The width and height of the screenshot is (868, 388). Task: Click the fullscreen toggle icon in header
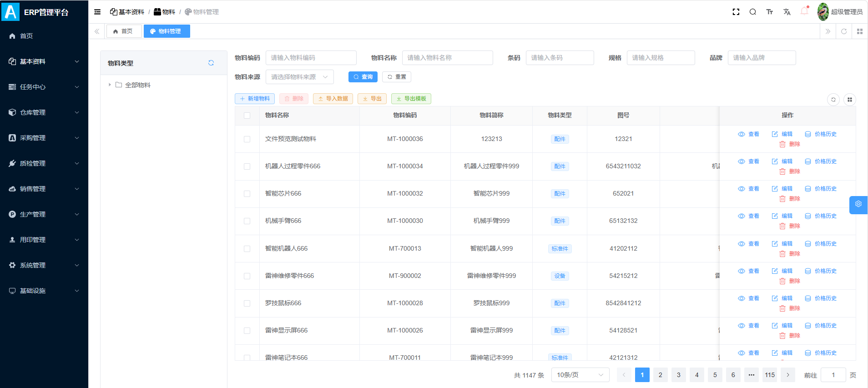736,12
